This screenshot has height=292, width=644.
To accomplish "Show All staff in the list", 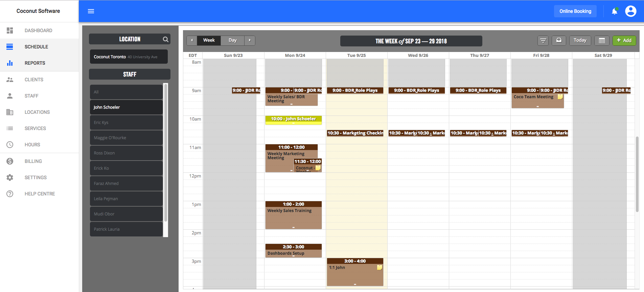I will click(126, 92).
